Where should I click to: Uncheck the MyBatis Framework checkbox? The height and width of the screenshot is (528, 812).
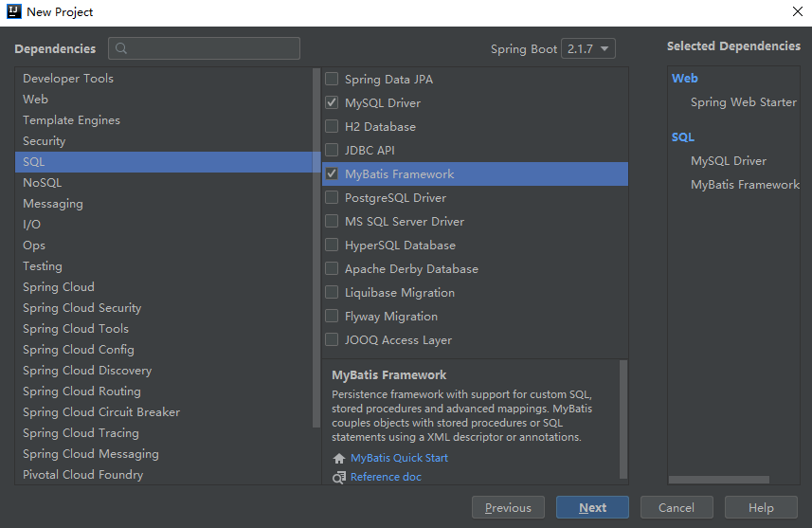(x=332, y=173)
